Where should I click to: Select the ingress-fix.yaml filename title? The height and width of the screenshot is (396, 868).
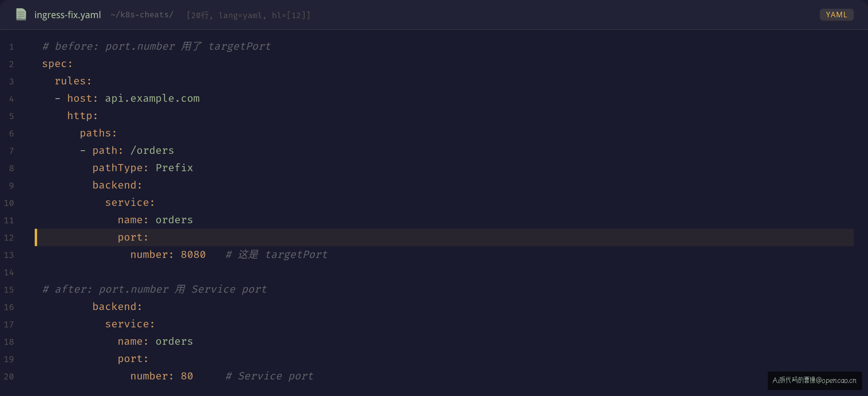pyautogui.click(x=67, y=15)
